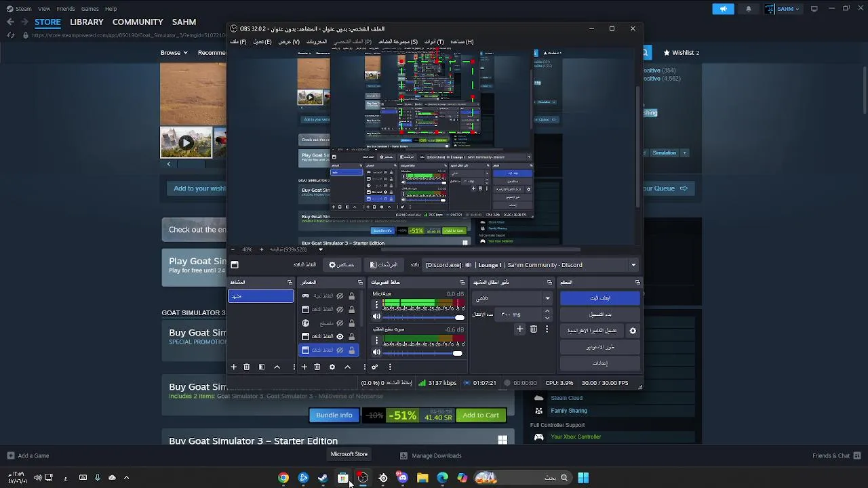The width and height of the screenshot is (868, 488).
Task: Open source Filters button above docks
Action: [383, 265]
